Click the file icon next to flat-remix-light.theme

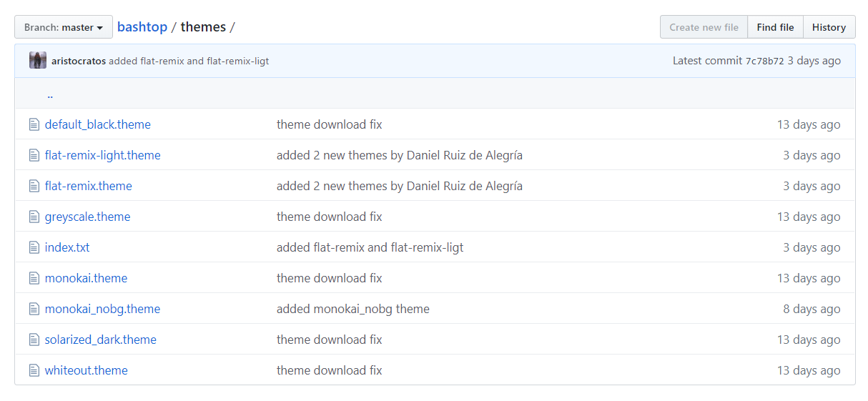[x=34, y=155]
